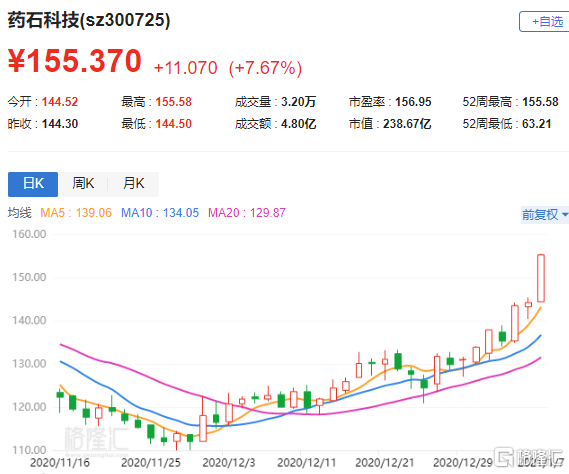Switch to 周K chart tab
The height and width of the screenshot is (474, 569).
click(x=83, y=184)
